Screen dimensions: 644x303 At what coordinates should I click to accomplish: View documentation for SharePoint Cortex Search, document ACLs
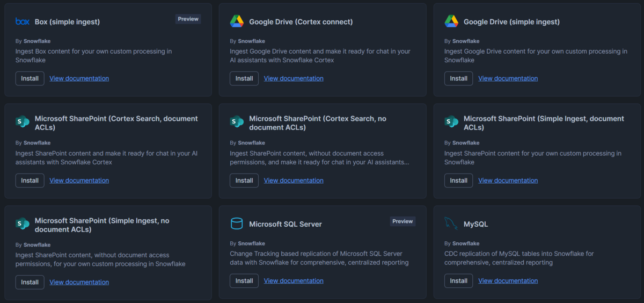point(79,181)
